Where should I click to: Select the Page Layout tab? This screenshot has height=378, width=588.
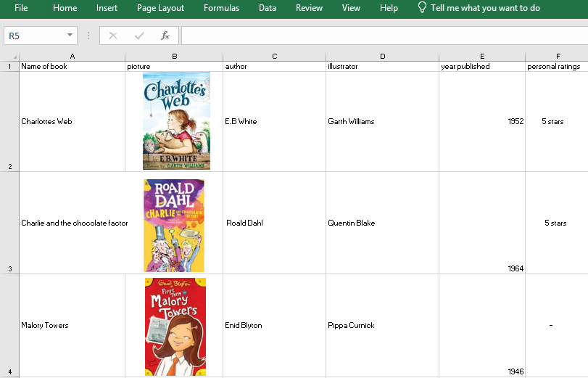point(160,8)
